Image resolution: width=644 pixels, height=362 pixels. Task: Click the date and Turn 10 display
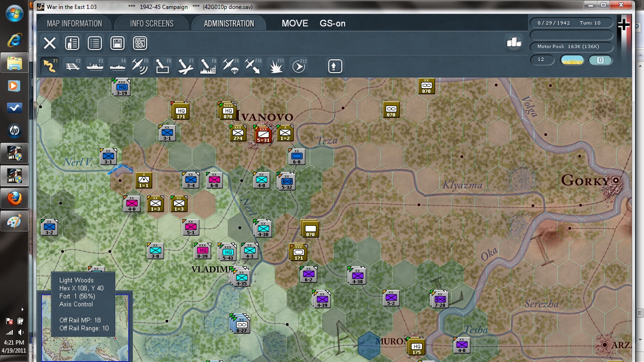tap(572, 23)
